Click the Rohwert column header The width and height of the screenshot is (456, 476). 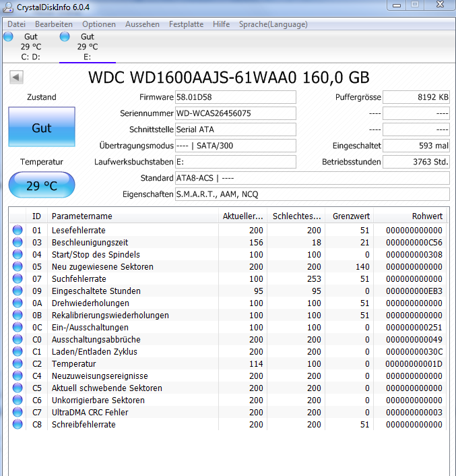click(410, 216)
